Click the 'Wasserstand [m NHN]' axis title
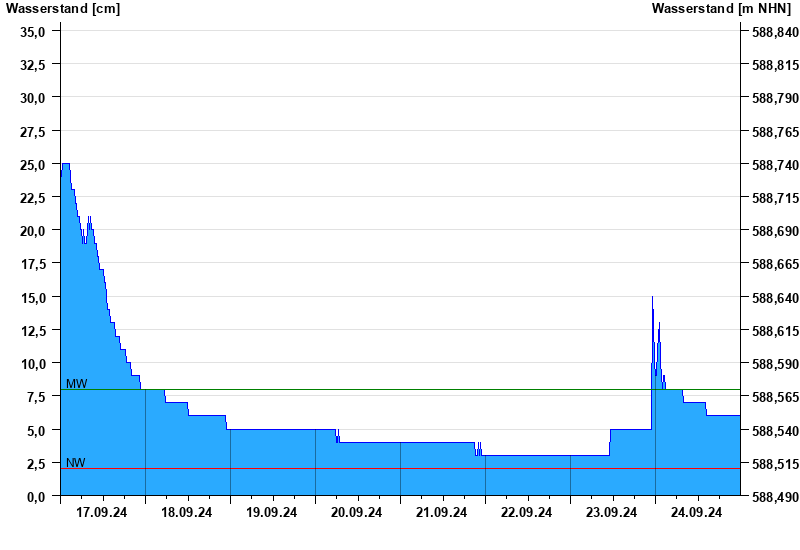The width and height of the screenshot is (800, 550). pos(721,9)
